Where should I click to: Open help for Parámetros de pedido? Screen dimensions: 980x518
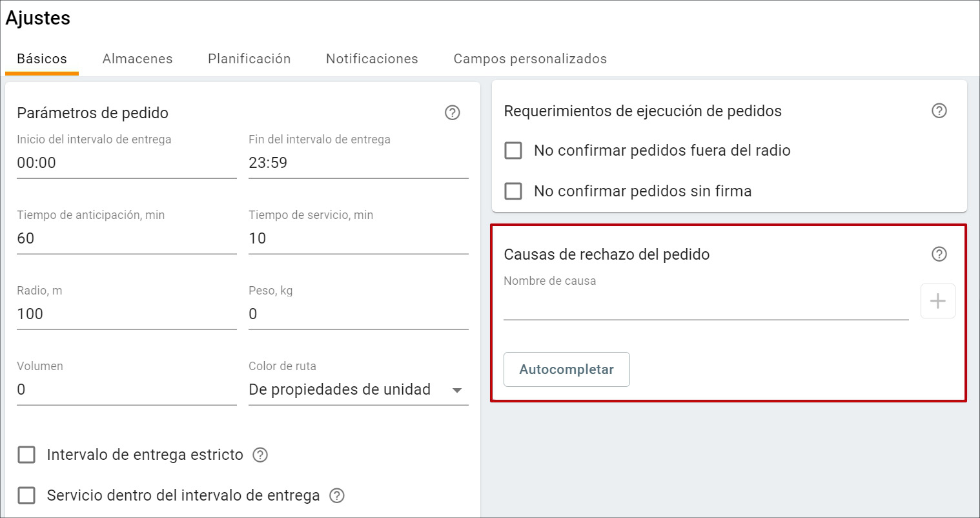pyautogui.click(x=452, y=113)
